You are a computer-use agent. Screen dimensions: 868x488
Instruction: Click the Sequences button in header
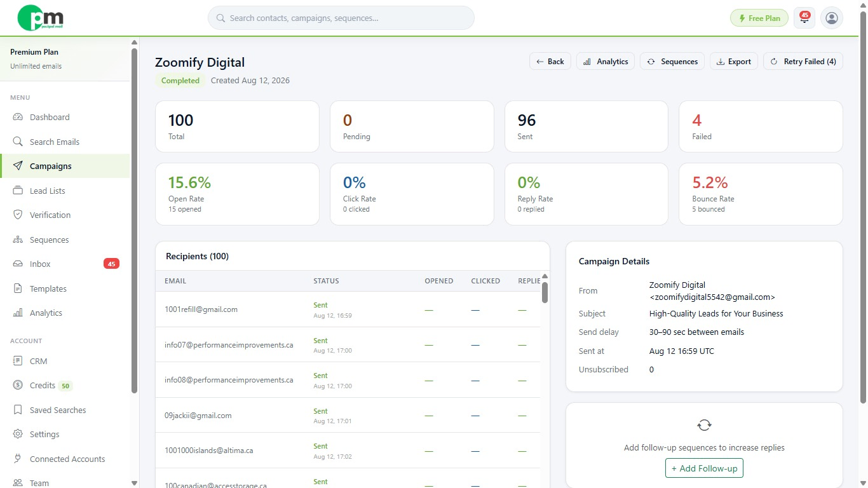[x=672, y=62]
